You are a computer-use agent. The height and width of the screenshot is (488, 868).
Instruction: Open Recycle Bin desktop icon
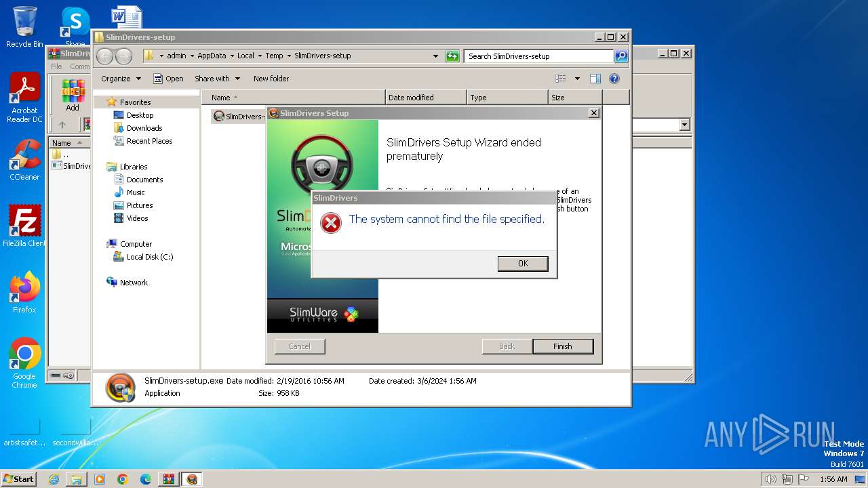tap(24, 27)
